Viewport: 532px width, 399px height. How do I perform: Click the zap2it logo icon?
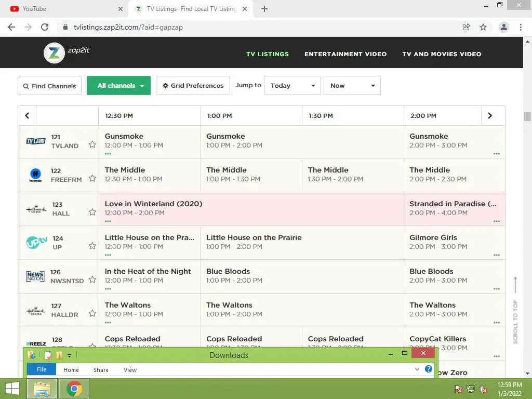54,53
